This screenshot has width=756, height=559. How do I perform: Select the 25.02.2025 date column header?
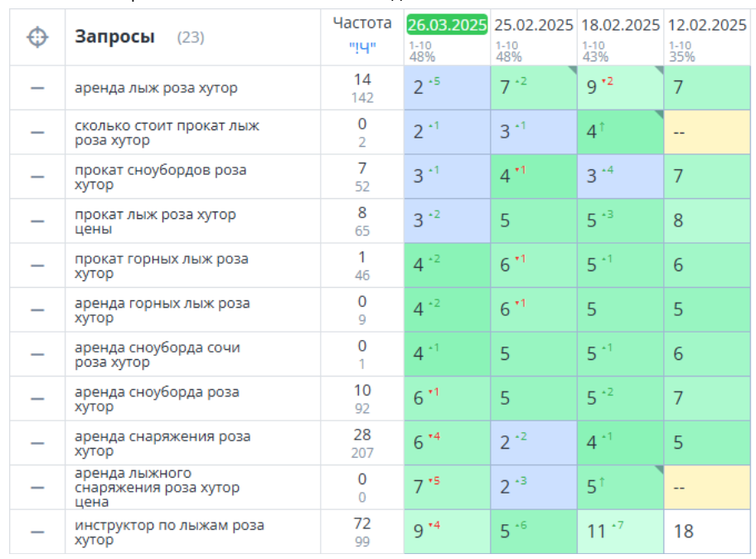pos(534,25)
